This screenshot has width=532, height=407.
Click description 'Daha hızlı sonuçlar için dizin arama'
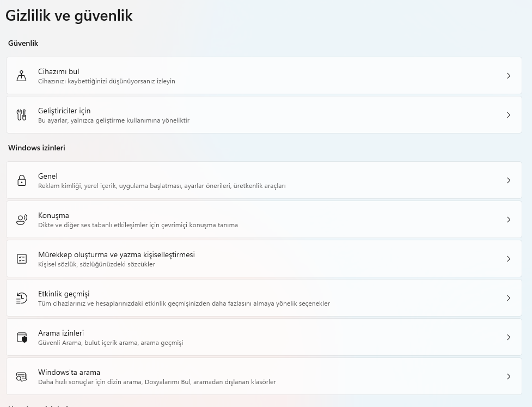coord(157,382)
